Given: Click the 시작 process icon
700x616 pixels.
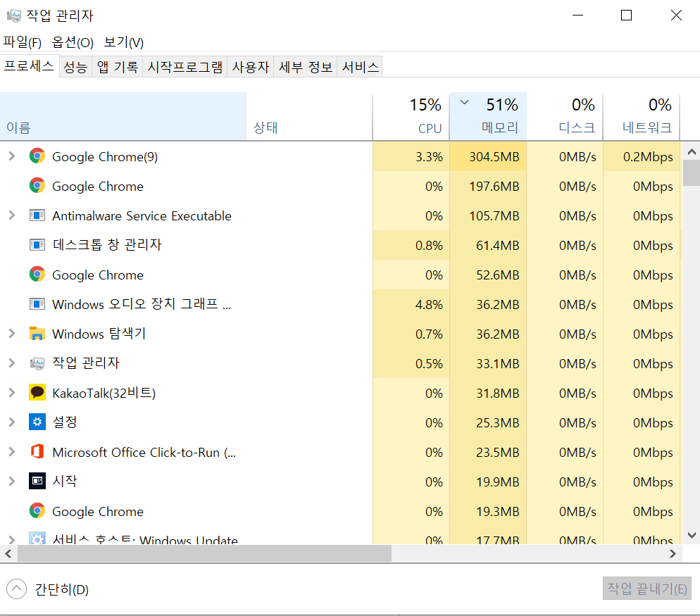Looking at the screenshot, I should (37, 481).
